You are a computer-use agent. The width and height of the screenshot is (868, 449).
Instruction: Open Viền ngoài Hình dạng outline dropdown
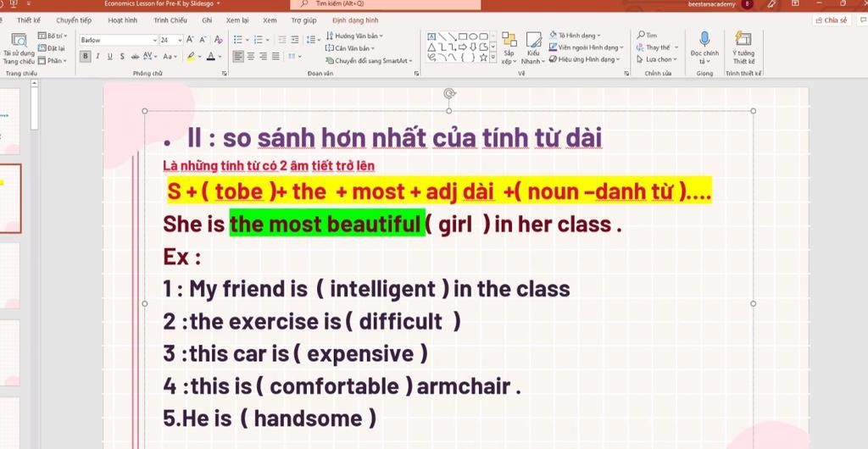(587, 47)
